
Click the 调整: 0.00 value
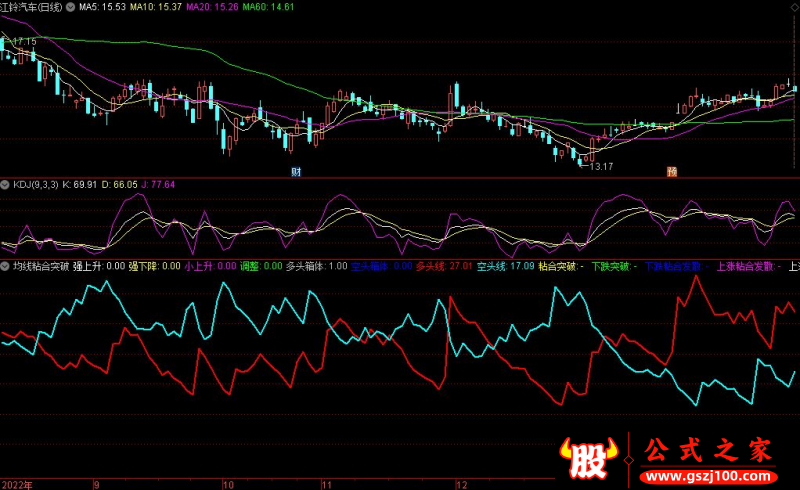click(x=261, y=266)
